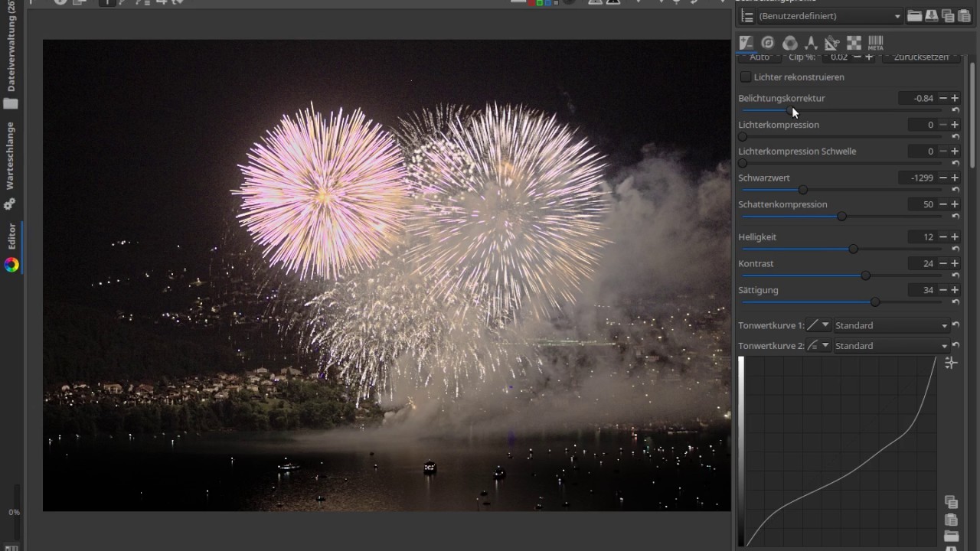Open the Detail tools tab
The image size is (980, 551).
768,43
